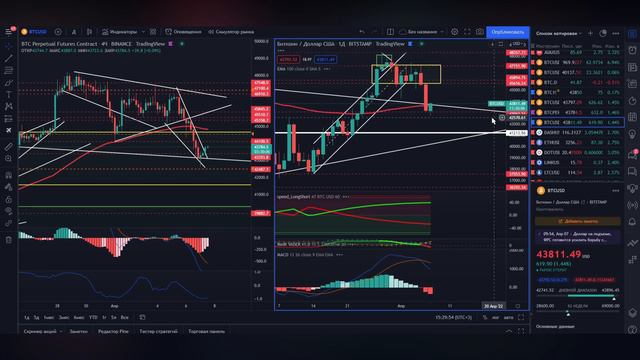
Task: Toggle hide all drawings eye icon
Action: pyautogui.click(x=9, y=211)
